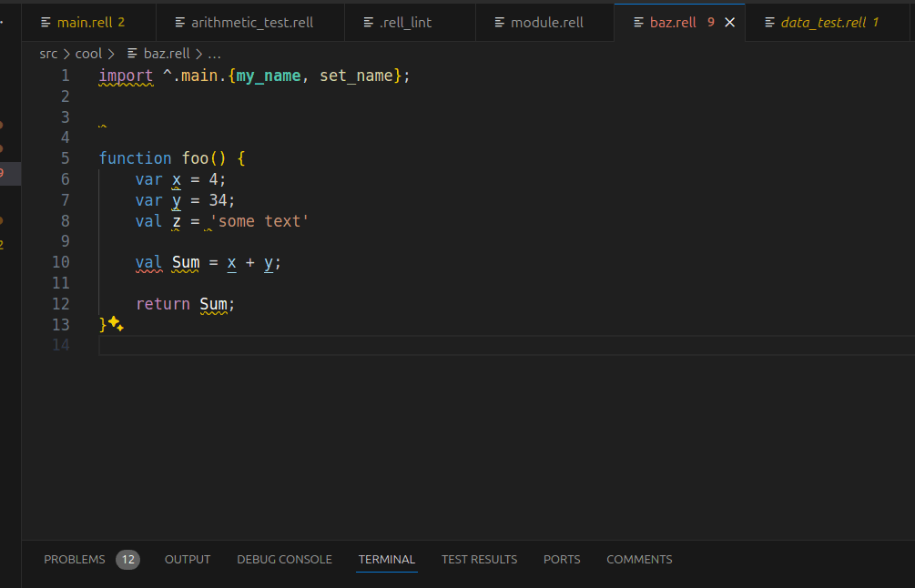
Task: Click line number 1 in the gutter
Action: (66, 76)
